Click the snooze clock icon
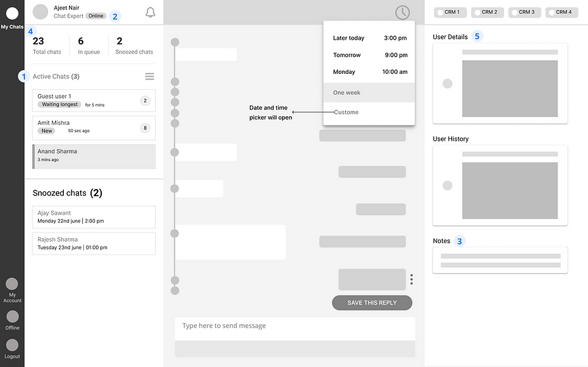Screen dimensions: 588x367 coord(402,13)
